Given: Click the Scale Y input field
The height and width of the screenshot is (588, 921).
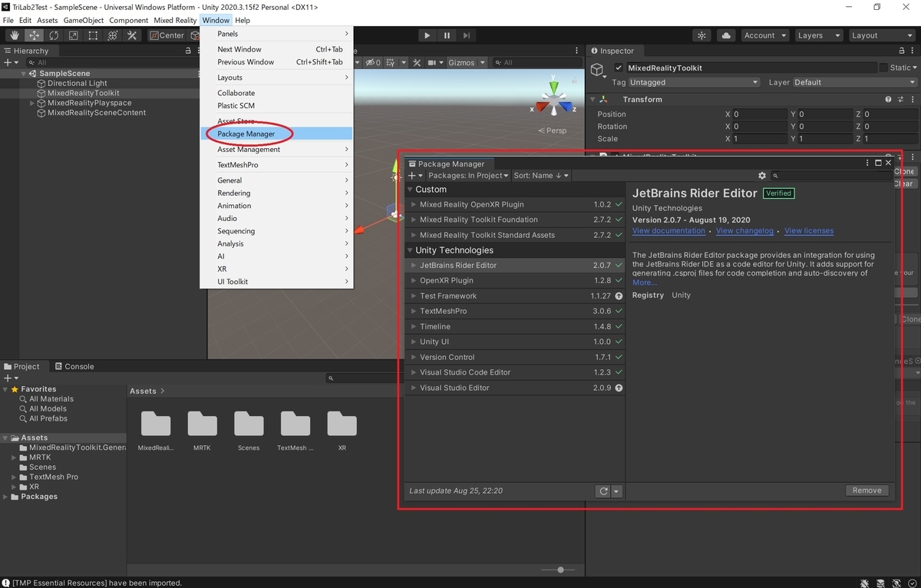Looking at the screenshot, I should tap(825, 139).
